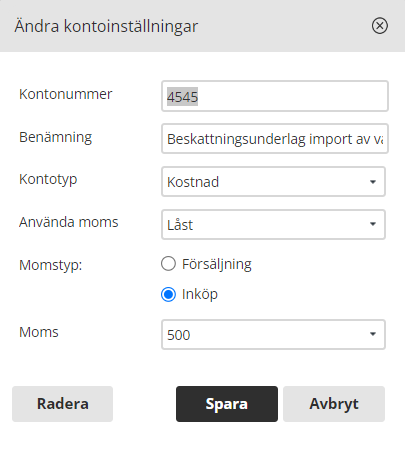Image resolution: width=405 pixels, height=454 pixels.
Task: Focus the Benämning text field
Action: [275, 139]
